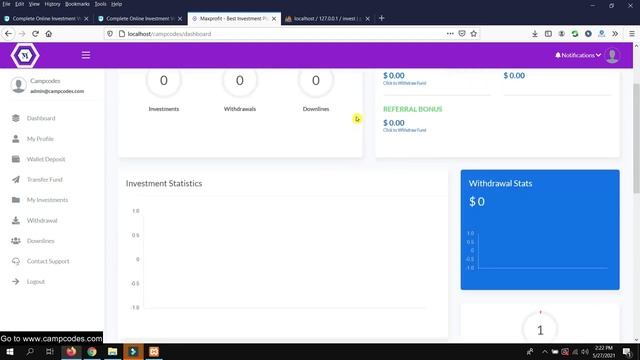Click the sidebar profile avatar
This screenshot has width=640, height=360.
coord(18,85)
